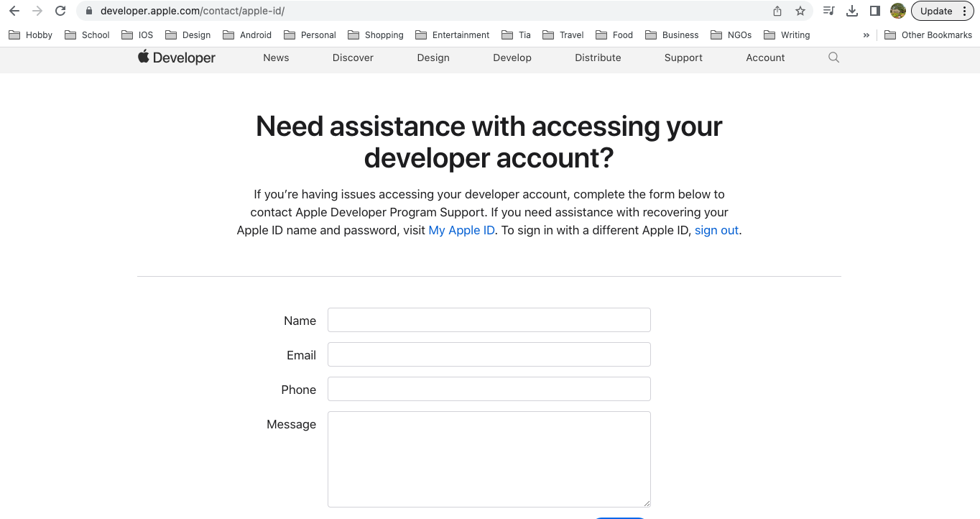Bookmark this page with the star icon
Viewport: 980px width, 519px height.
click(x=800, y=11)
